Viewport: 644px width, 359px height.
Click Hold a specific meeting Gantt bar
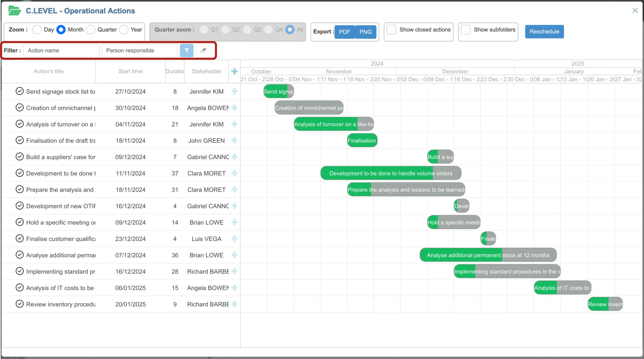tap(454, 222)
